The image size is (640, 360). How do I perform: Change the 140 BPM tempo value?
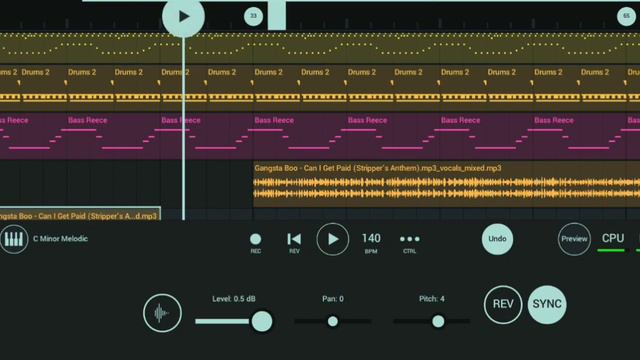click(x=371, y=242)
